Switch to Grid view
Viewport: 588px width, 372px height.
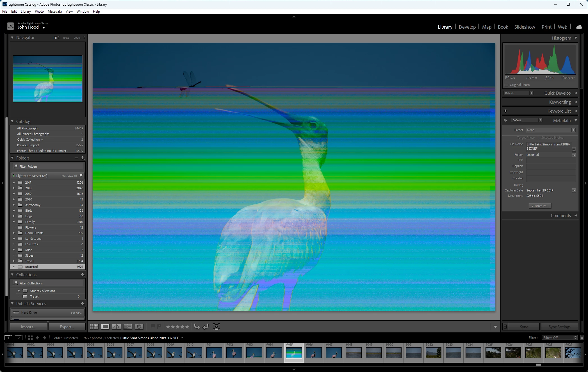point(94,327)
